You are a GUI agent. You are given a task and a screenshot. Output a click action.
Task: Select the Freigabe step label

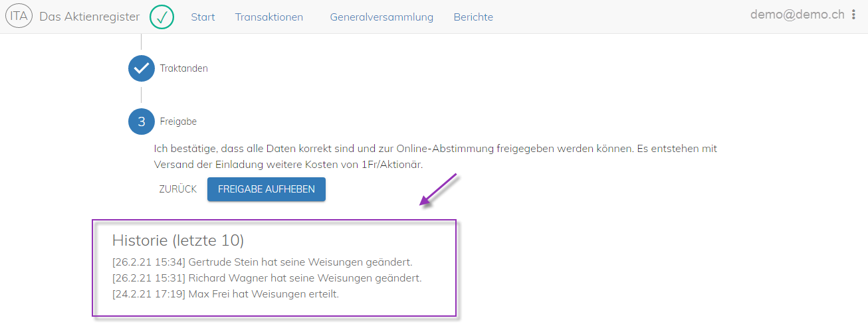pos(178,122)
